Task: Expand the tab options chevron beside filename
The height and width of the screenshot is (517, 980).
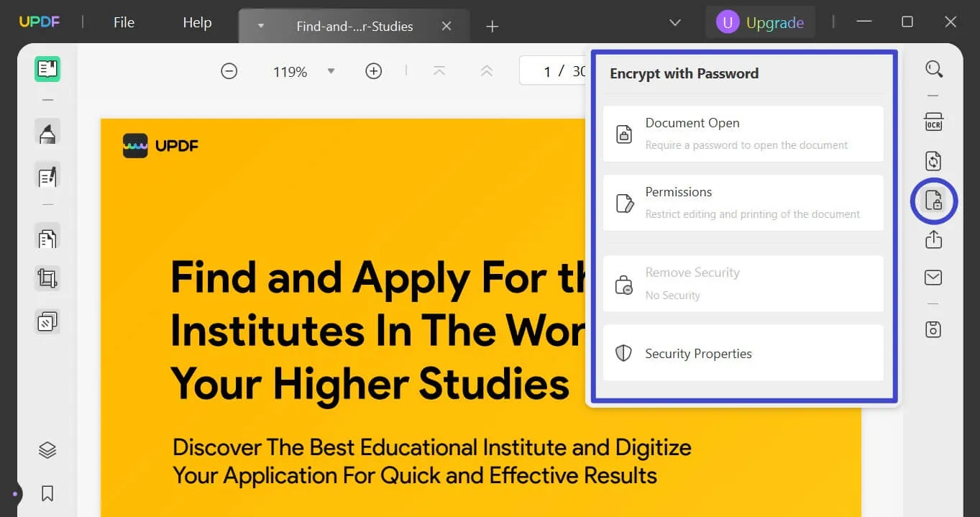Action: pos(261,26)
